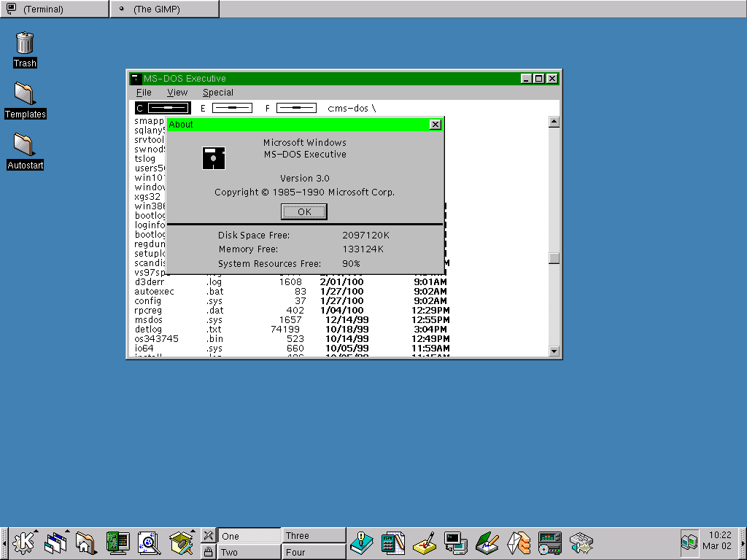The width and height of the screenshot is (747, 560).
Task: Hide the panel using the left edge arrow
Action: pyautogui.click(x=4, y=543)
